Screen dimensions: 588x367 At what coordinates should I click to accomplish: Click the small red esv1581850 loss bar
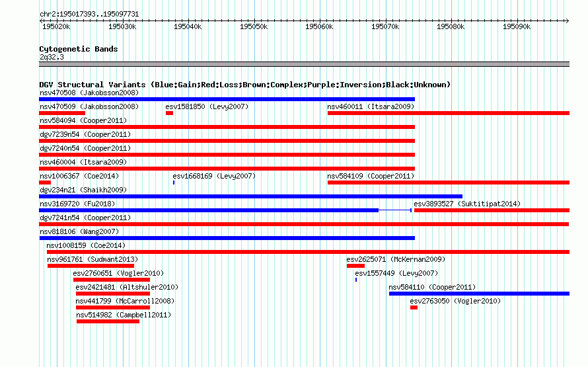click(x=170, y=113)
